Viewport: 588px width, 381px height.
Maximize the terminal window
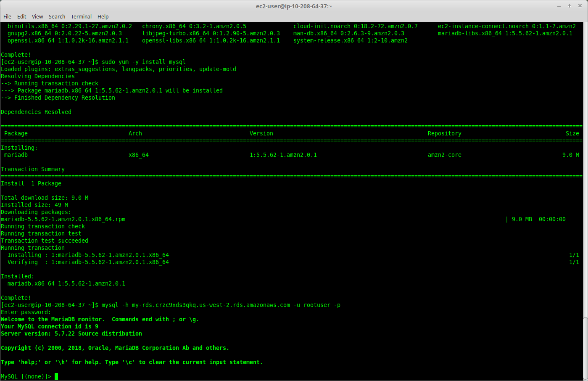pyautogui.click(x=570, y=6)
